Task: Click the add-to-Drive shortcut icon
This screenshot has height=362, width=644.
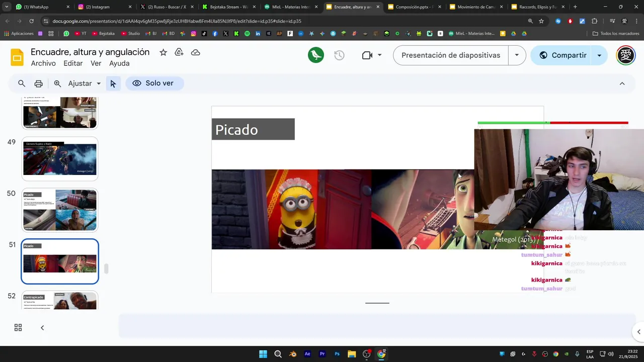Action: point(179,52)
